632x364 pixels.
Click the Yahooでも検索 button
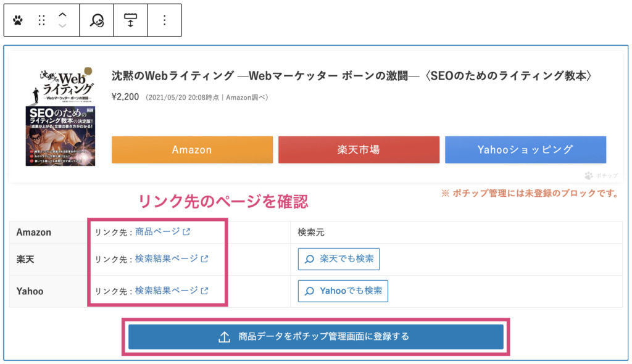pos(343,291)
